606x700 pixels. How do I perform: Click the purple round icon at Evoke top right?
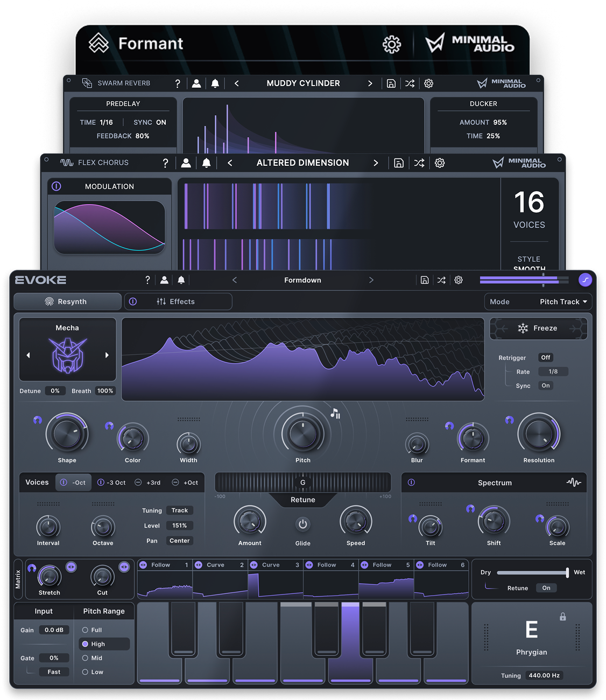coord(585,280)
